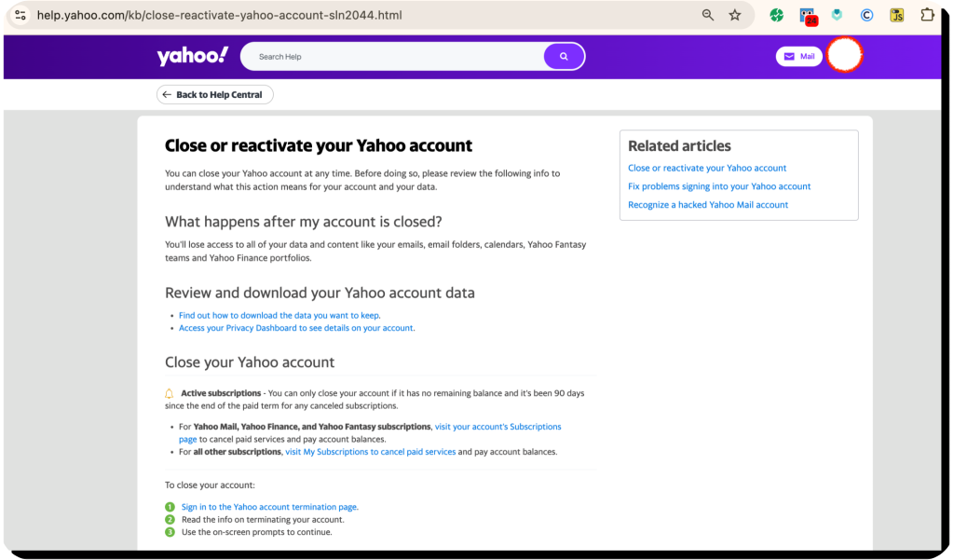Open the browser zoom magnifier icon

[708, 15]
